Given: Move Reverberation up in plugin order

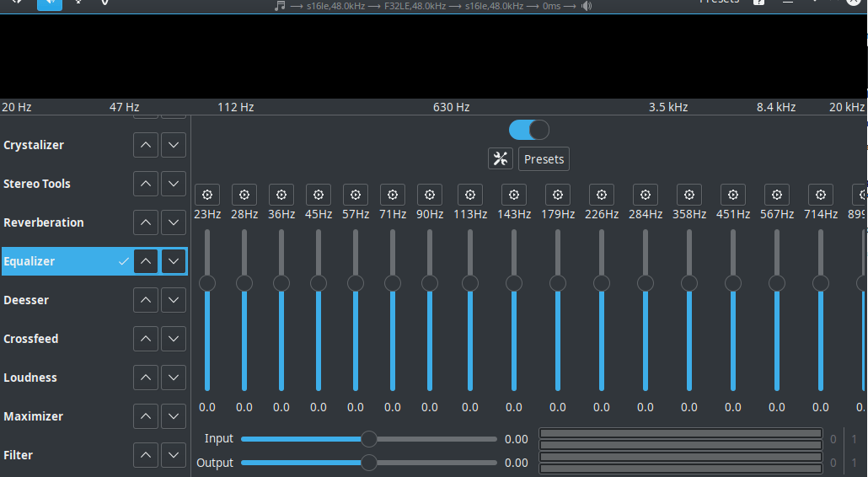Looking at the screenshot, I should coord(146,222).
